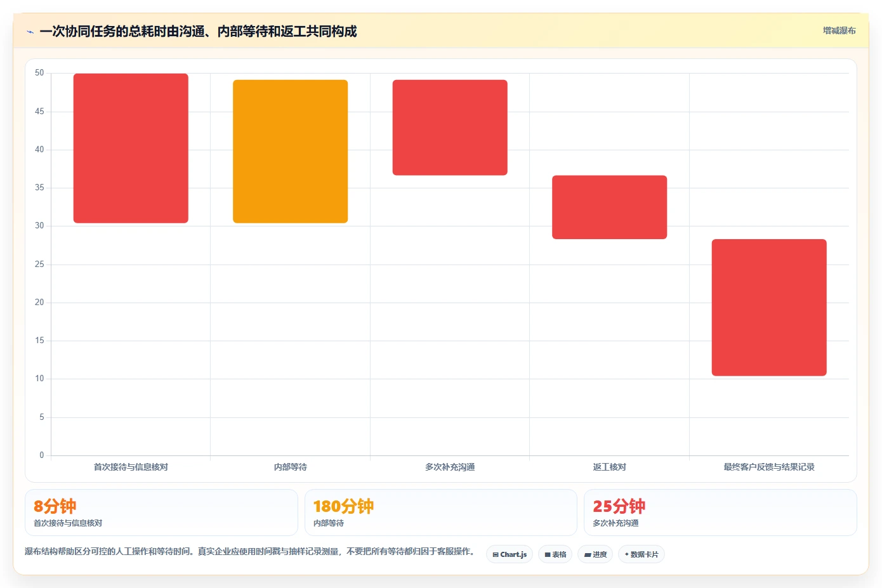Click the x-axis label 多次补充沟通
882x588 pixels.
click(x=450, y=467)
